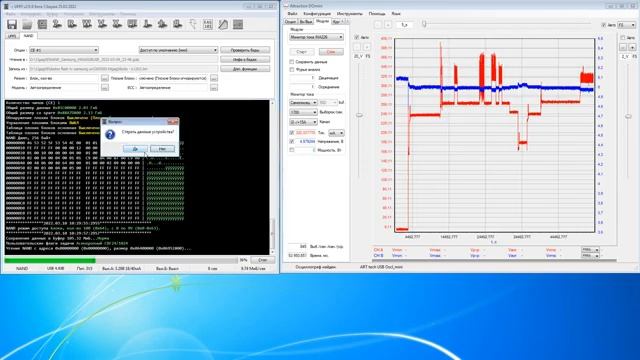Open the Канал channel dropdown
The width and height of the screenshot is (640, 360).
[303, 122]
